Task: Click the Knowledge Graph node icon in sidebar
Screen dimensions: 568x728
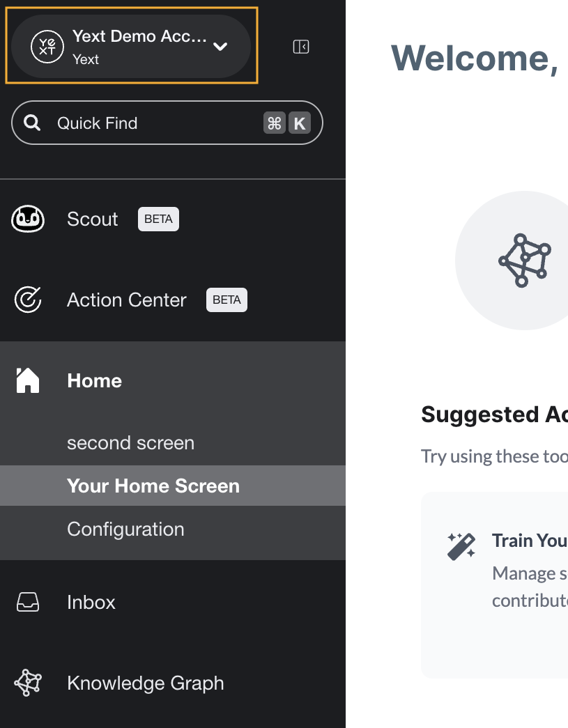Action: point(28,683)
